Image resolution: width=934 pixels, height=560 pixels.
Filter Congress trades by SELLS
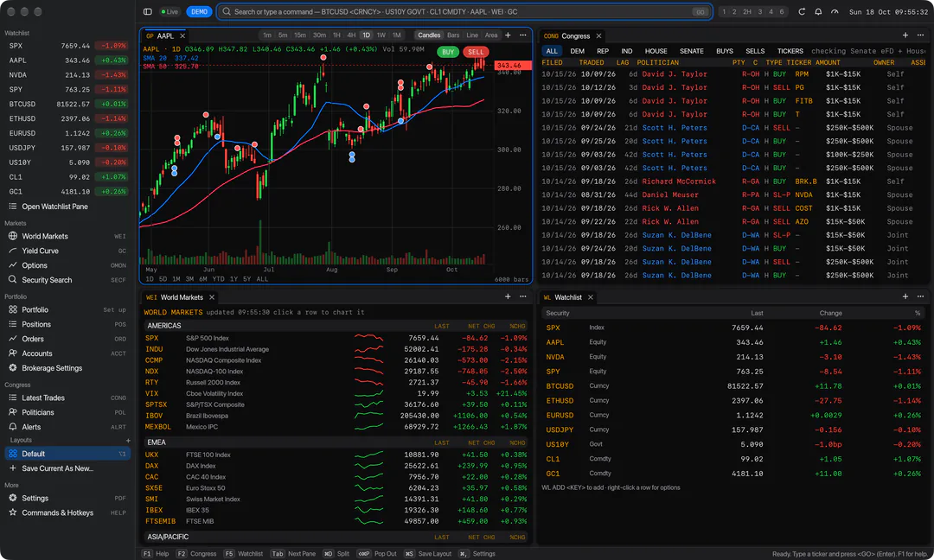755,51
